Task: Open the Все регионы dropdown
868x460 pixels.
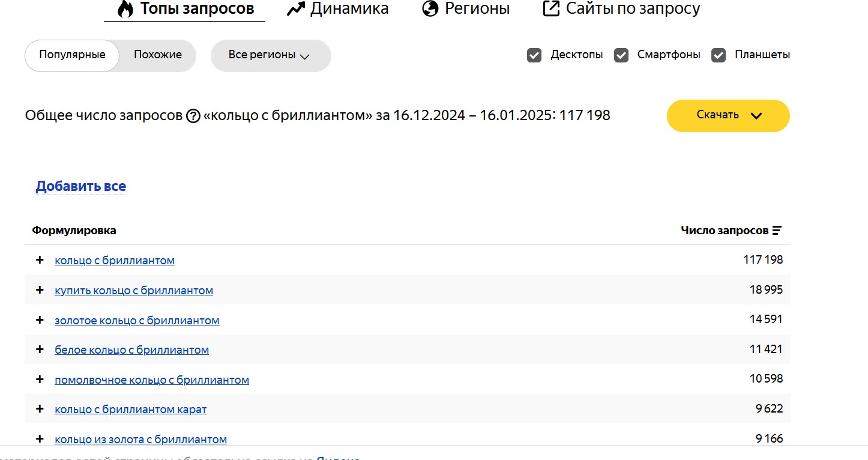Action: pyautogui.click(x=271, y=55)
